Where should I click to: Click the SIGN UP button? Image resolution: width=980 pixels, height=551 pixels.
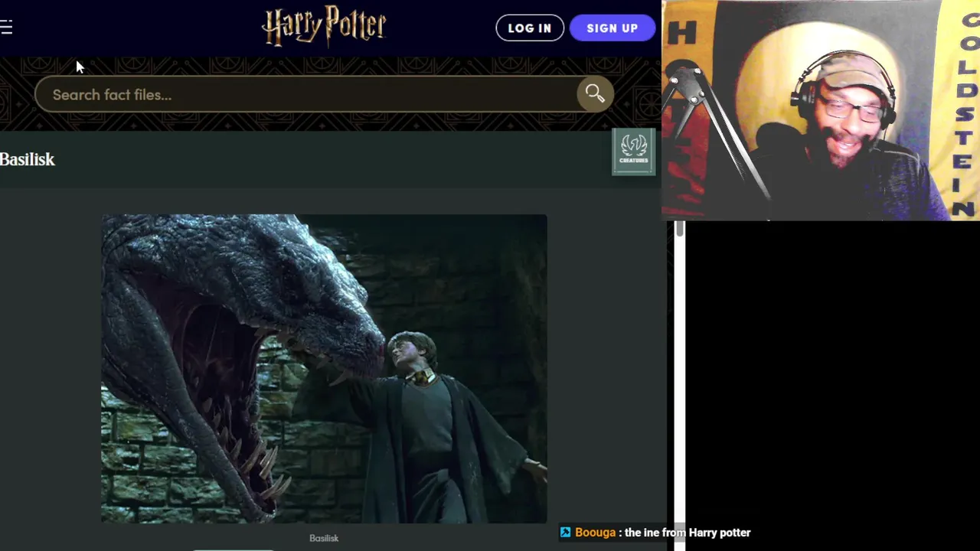point(612,28)
